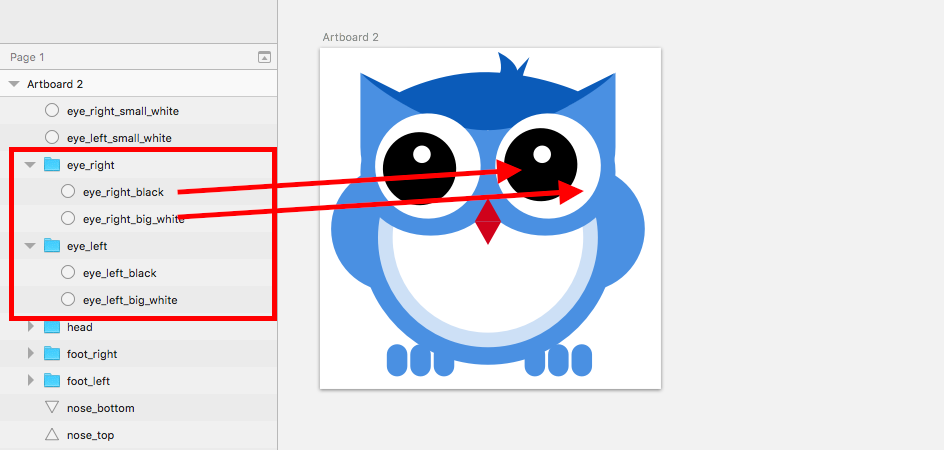Expand the foot_right group

pyautogui.click(x=31, y=354)
